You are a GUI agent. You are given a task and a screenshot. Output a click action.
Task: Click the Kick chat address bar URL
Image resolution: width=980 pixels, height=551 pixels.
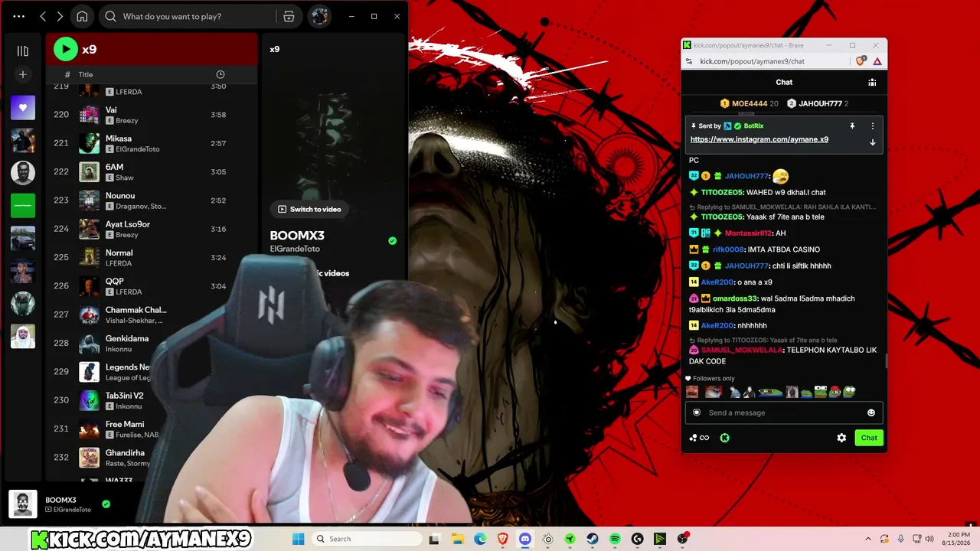(x=752, y=61)
